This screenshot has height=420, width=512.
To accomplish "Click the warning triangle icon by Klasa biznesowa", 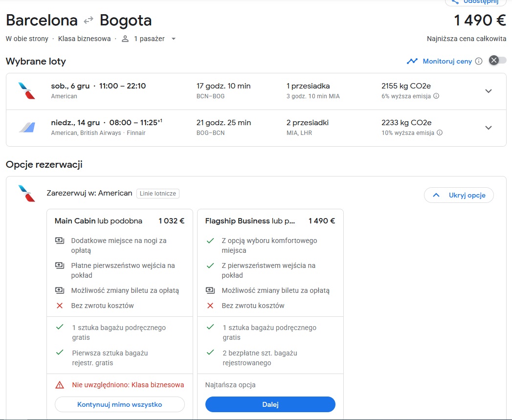I will (x=60, y=385).
